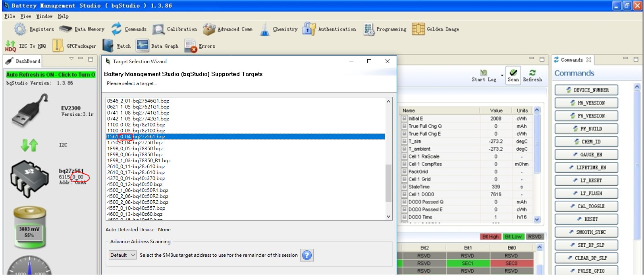Viewport: 644px width, 279px height.
Task: Click the Auto Refresh ON banner
Action: point(51,74)
